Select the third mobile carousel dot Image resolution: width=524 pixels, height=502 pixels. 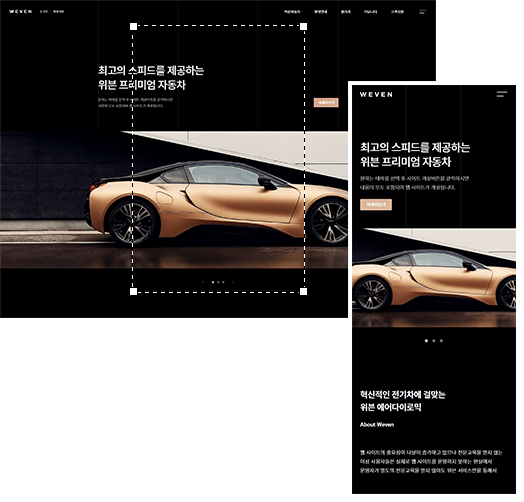441,341
